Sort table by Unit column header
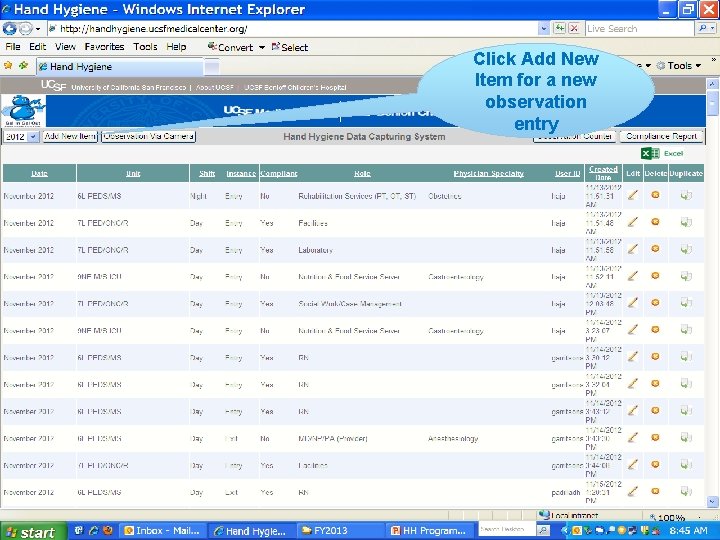 tap(133, 174)
